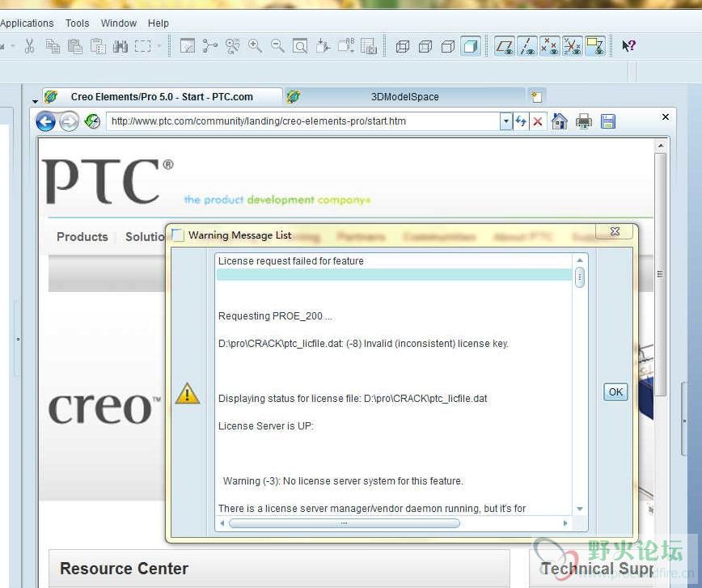Open the Help menu

tap(158, 23)
